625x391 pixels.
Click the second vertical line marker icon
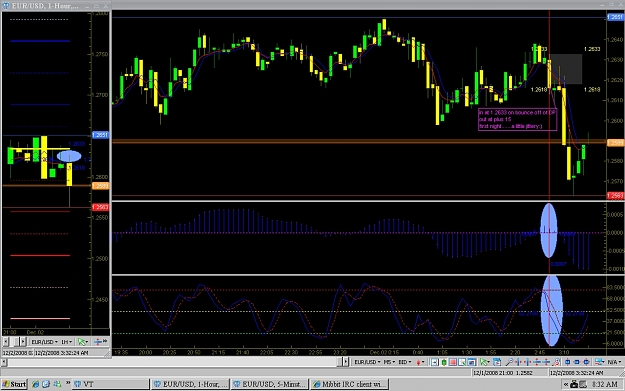pos(527,362)
